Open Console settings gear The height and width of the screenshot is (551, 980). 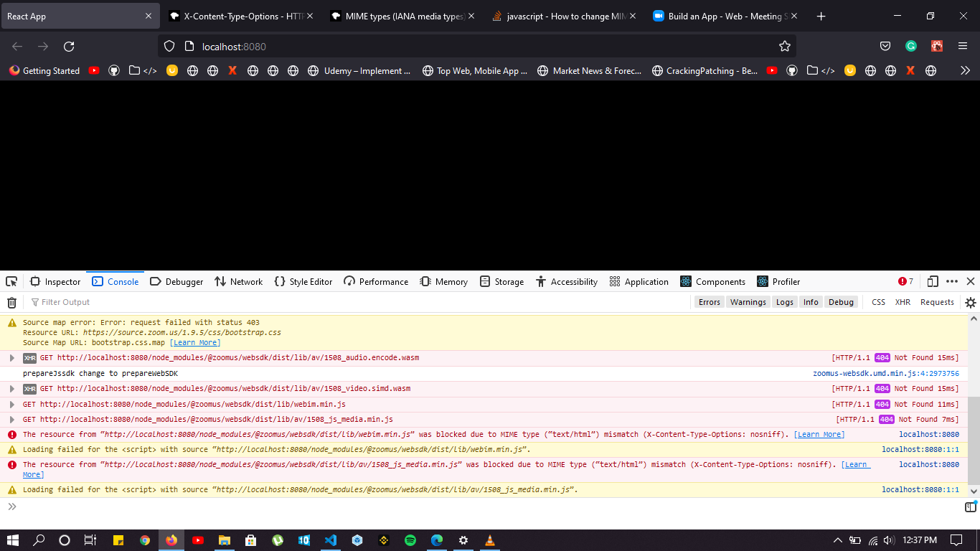(971, 302)
